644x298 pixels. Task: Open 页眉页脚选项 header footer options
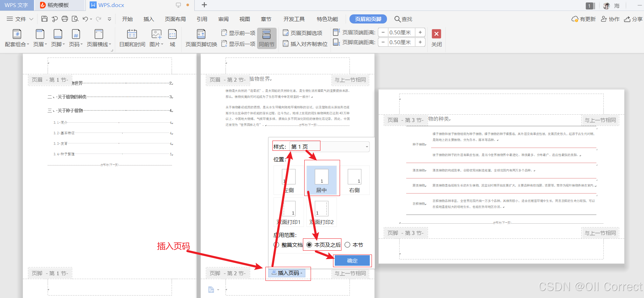click(x=303, y=33)
